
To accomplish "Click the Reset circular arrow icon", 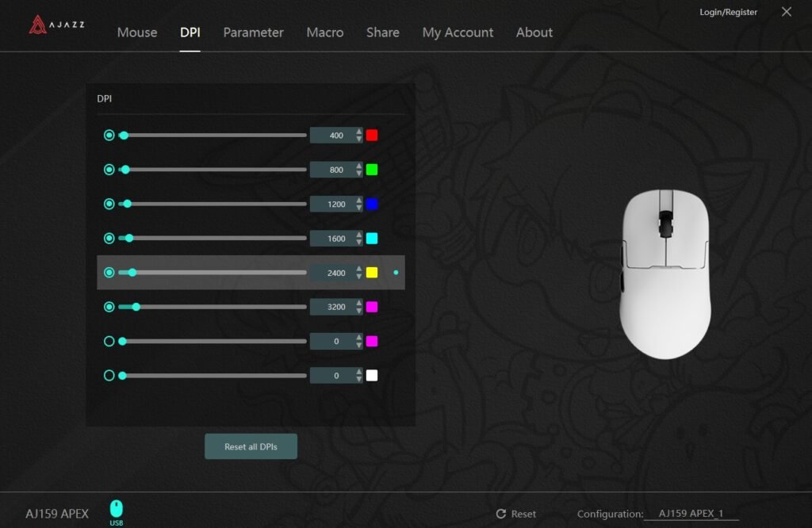I will click(x=501, y=514).
